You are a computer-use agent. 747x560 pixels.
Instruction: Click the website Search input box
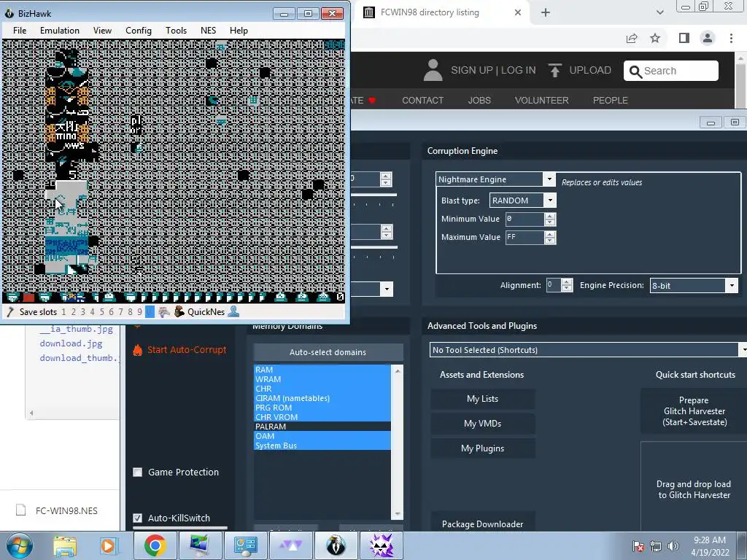pyautogui.click(x=671, y=71)
